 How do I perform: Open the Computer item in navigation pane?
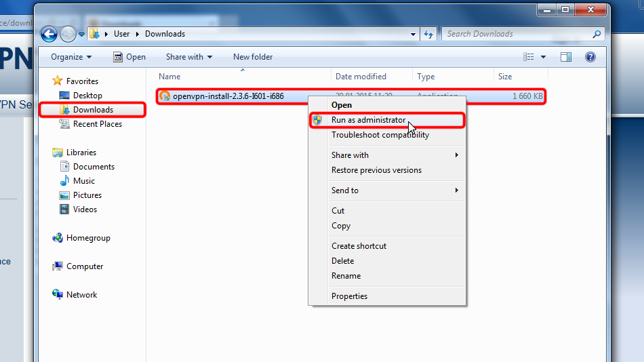click(85, 266)
